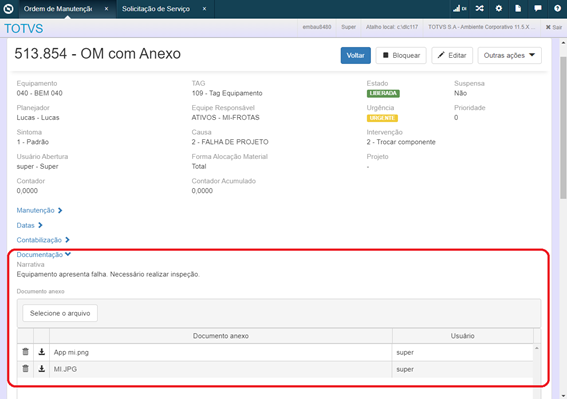Click the Bloquear button
The width and height of the screenshot is (567, 399).
[x=401, y=55]
